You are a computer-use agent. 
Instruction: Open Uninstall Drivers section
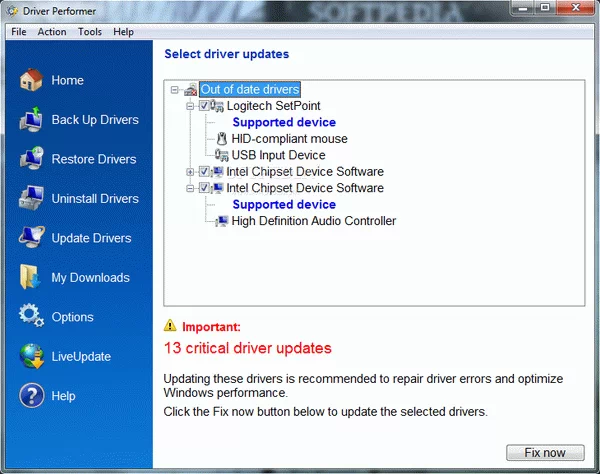coord(95,199)
